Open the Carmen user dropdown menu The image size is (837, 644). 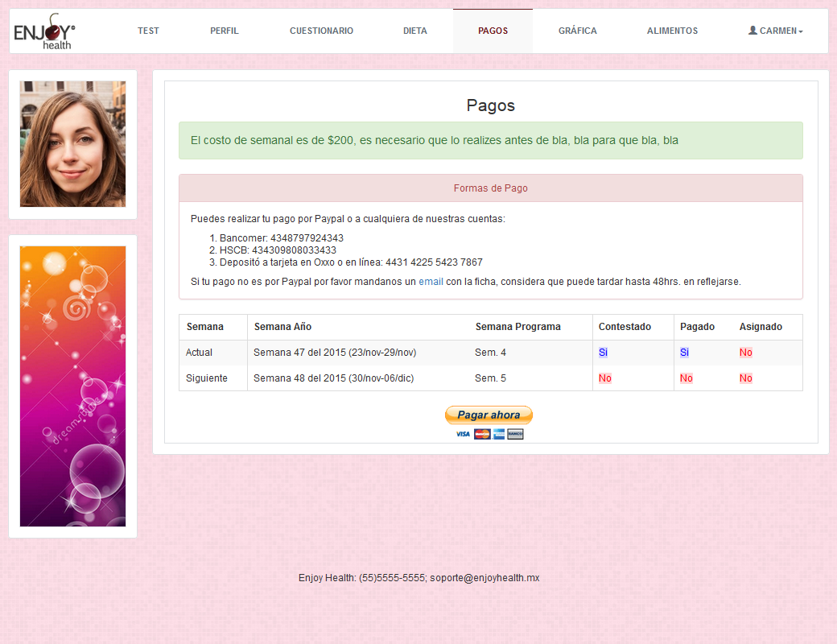[x=775, y=31]
